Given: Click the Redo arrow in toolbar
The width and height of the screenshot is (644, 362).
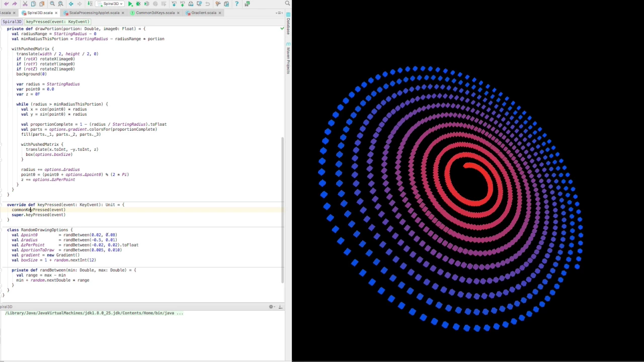Looking at the screenshot, I should click(x=14, y=4).
